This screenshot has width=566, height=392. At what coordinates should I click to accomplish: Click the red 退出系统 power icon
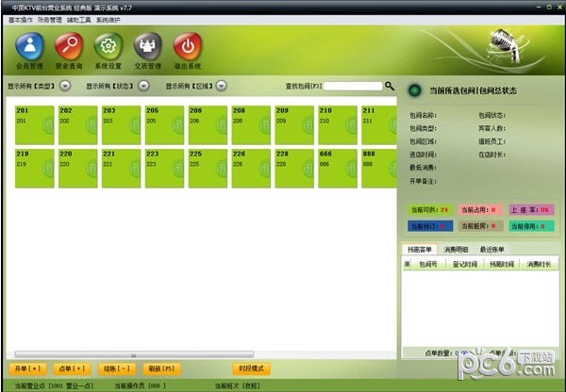[x=188, y=47]
